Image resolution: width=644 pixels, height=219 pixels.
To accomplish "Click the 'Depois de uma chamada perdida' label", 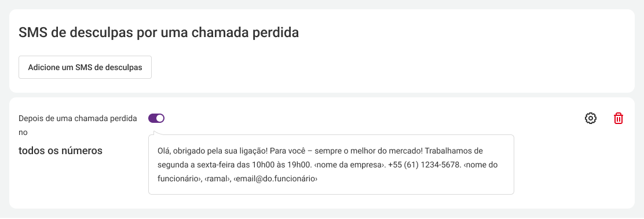I will (78, 118).
